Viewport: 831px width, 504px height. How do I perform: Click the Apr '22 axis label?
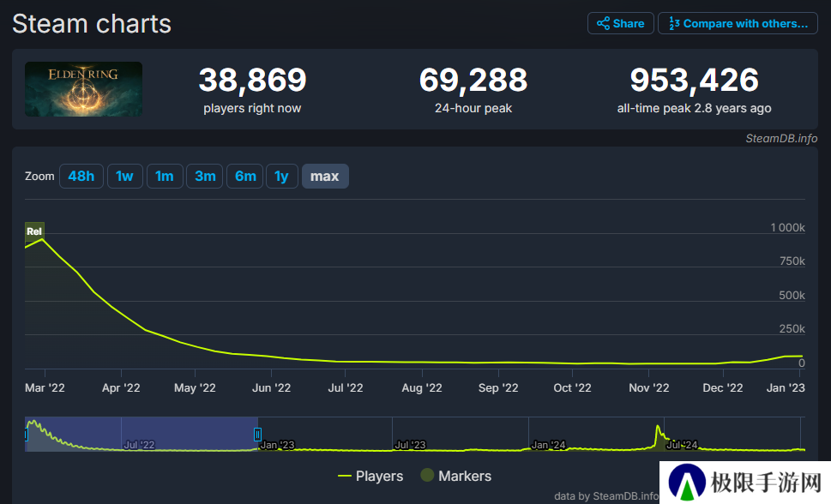pyautogui.click(x=121, y=388)
